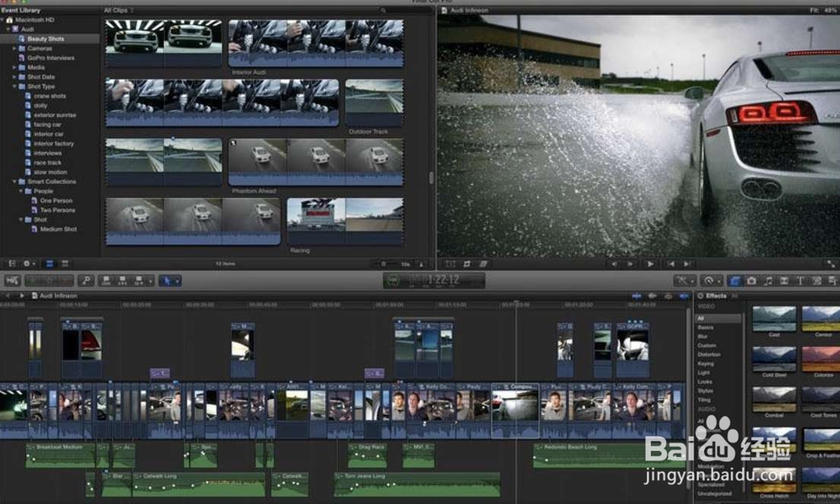Toggle the solo headphone button
Viewport: 840px width, 504px height.
click(668, 296)
